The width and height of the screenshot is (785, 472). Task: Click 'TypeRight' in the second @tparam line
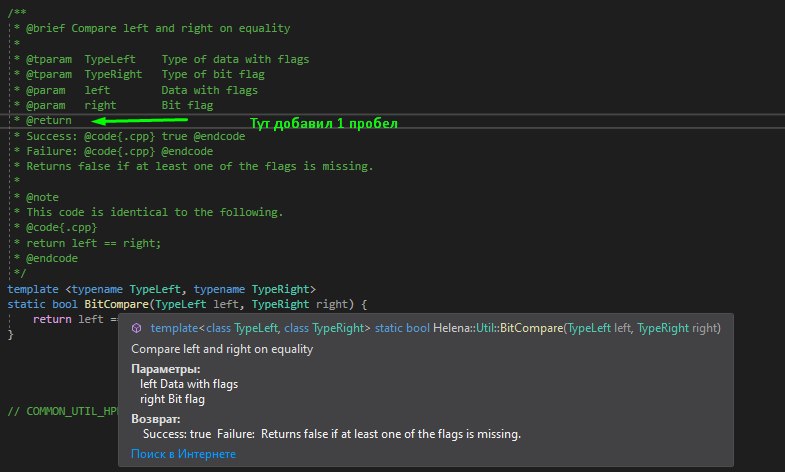[x=113, y=74]
